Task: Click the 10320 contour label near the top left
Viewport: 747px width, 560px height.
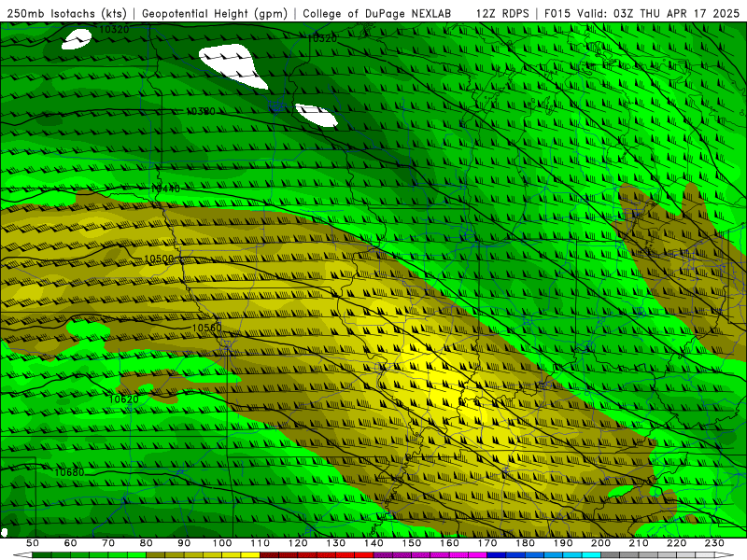Action: click(x=114, y=30)
